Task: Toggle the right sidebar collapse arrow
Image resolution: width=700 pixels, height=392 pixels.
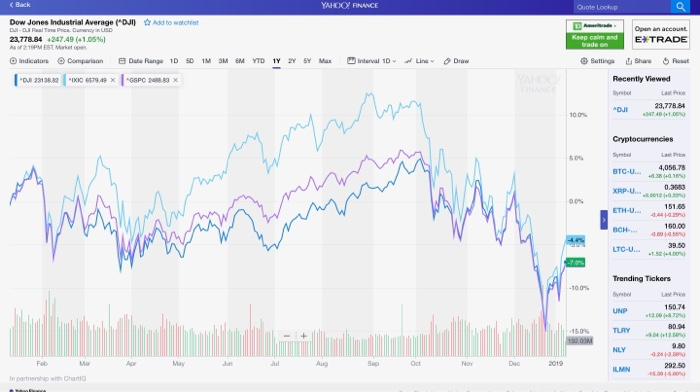Action: 604,220
